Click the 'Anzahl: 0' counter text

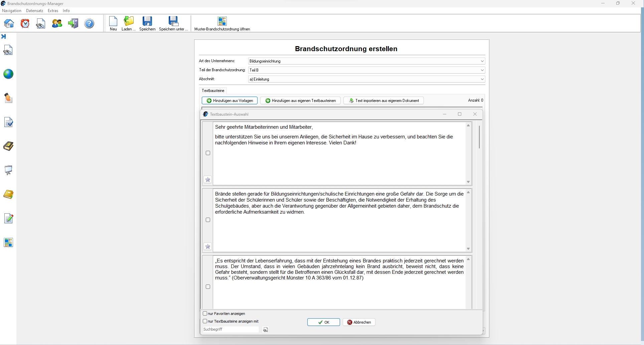476,100
